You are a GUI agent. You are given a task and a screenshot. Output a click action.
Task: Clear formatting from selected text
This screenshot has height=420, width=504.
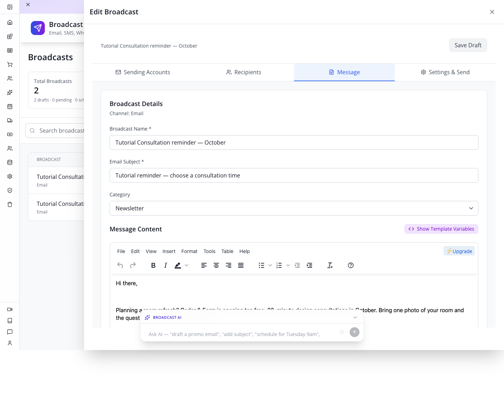tap(330, 265)
